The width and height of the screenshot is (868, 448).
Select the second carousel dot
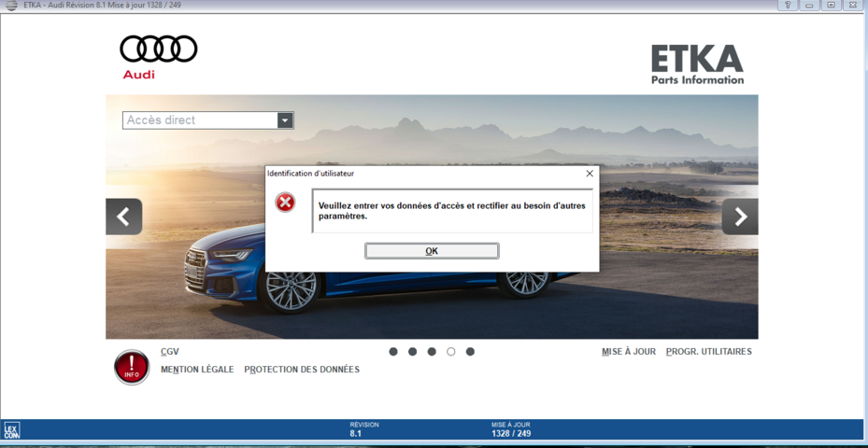(x=412, y=352)
